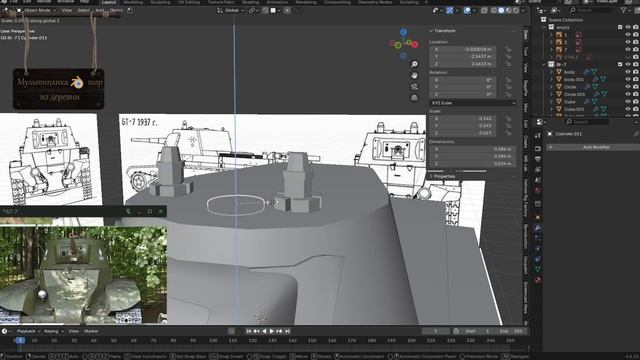
Task: Switch to the UV Editing workspace tab
Action: [188, 2]
